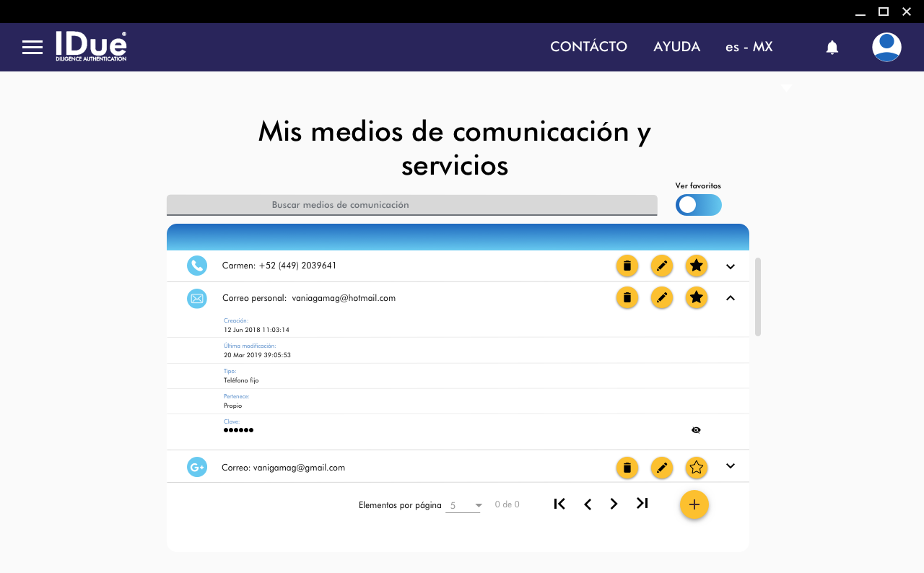Image resolution: width=924 pixels, height=573 pixels.
Task: Collapse Correo personal details
Action: tap(730, 297)
